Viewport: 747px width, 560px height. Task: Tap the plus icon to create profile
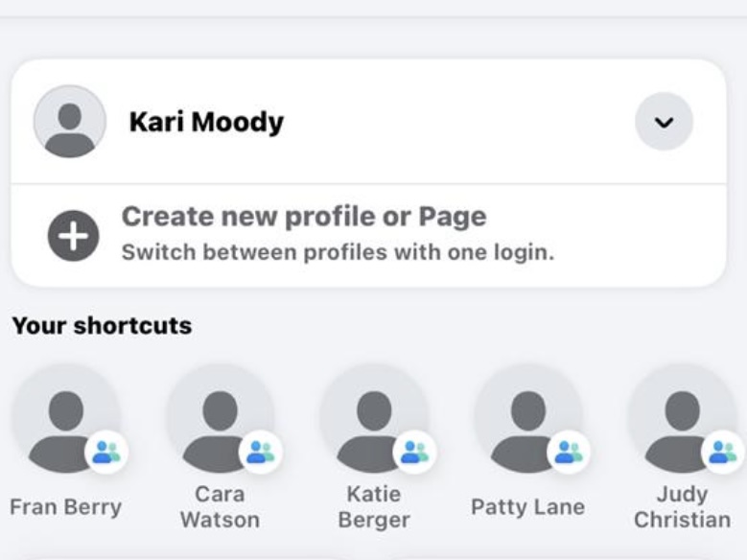73,235
